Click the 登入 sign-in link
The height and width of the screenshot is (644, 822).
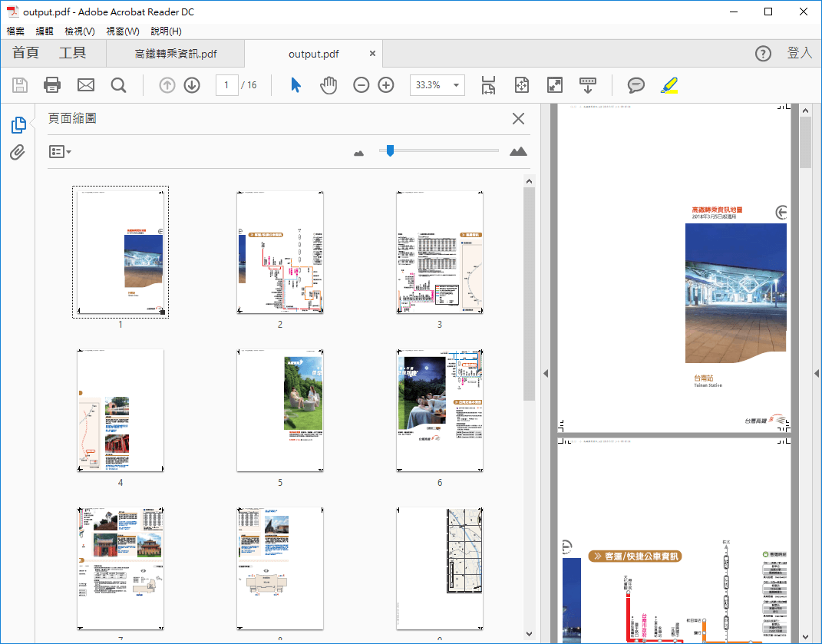click(799, 53)
